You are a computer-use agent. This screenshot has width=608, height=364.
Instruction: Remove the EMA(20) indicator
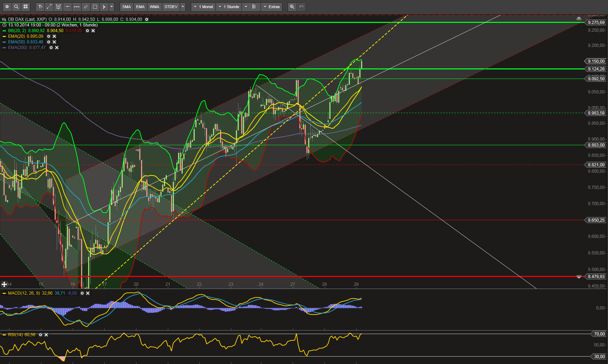pos(54,36)
